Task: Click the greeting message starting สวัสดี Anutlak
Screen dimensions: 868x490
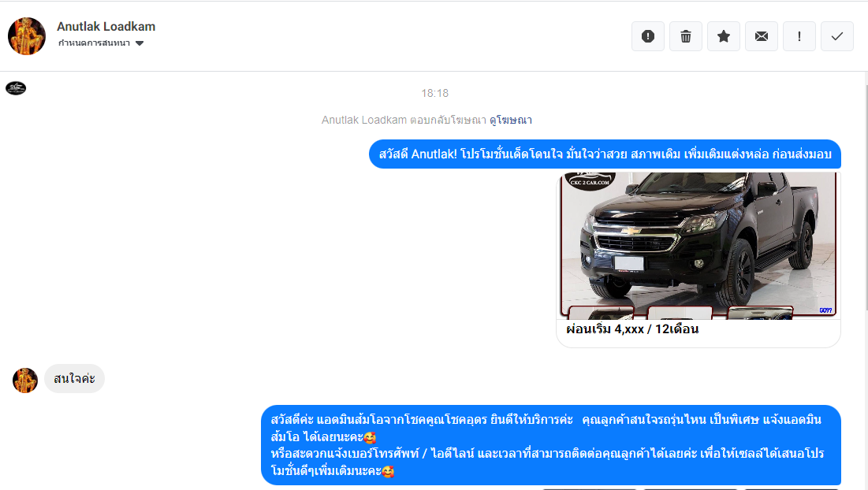Action: 605,154
